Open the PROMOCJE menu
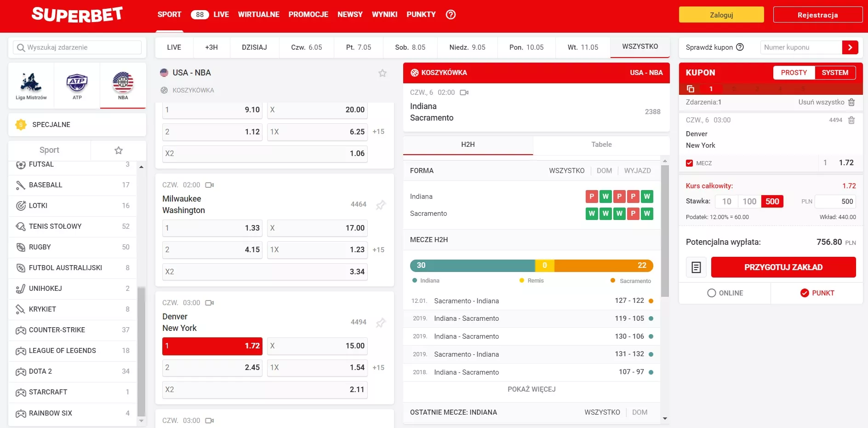Screen dimensions: 868x428 pyautogui.click(x=308, y=15)
